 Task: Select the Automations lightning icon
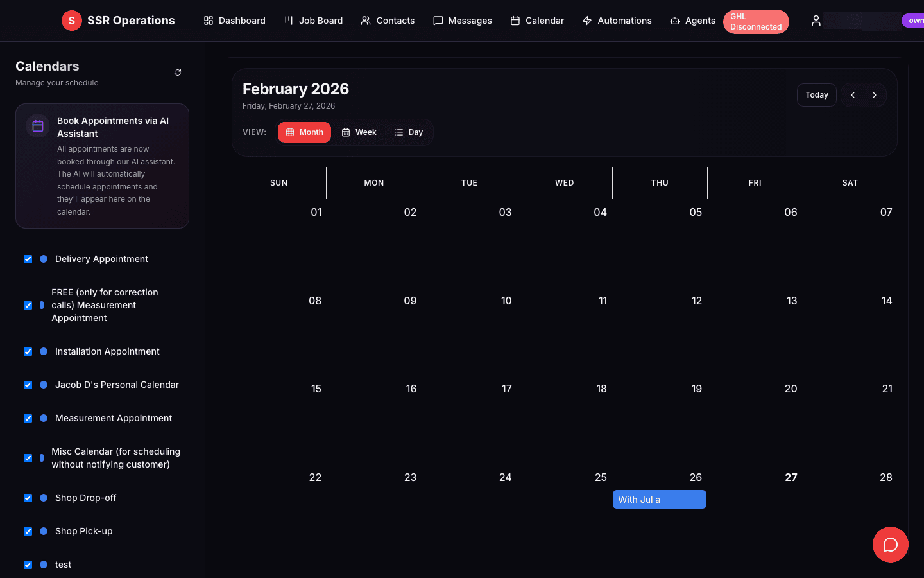click(586, 21)
